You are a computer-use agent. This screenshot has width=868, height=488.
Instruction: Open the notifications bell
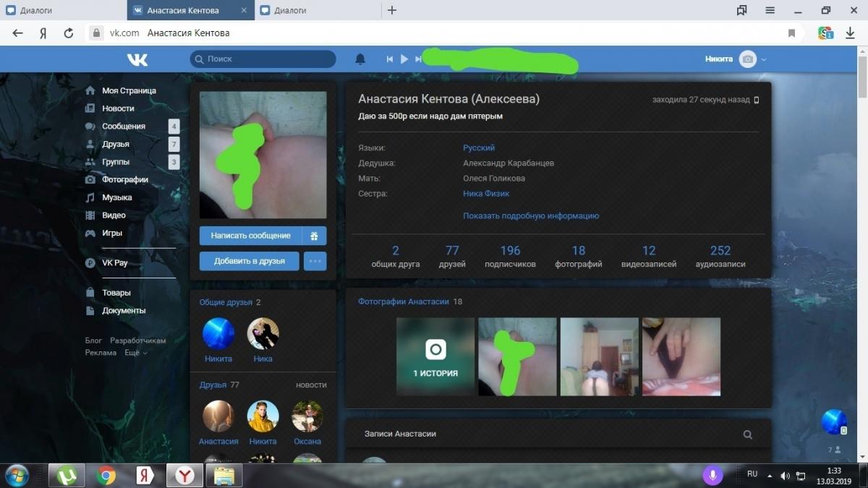360,59
